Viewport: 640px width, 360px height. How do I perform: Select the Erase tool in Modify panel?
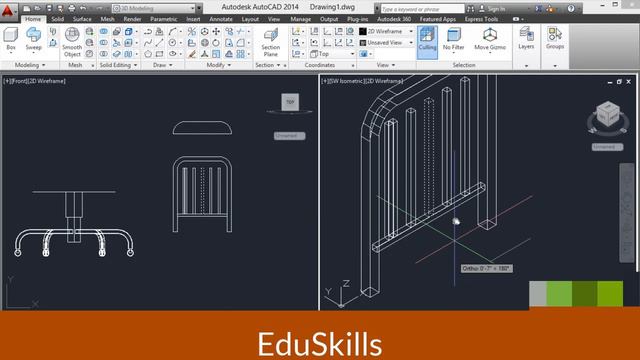pos(192,54)
